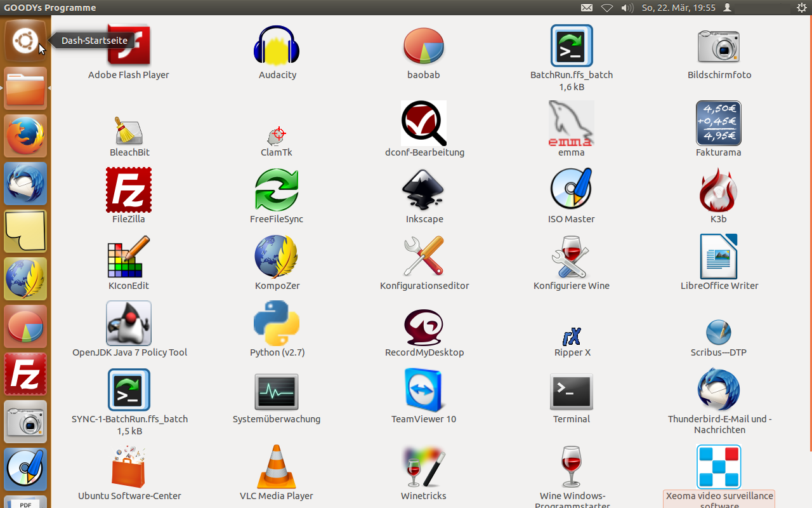Viewport: 812px width, 508px height.
Task: Open the Python (v2.7) icon
Action: coord(277,324)
